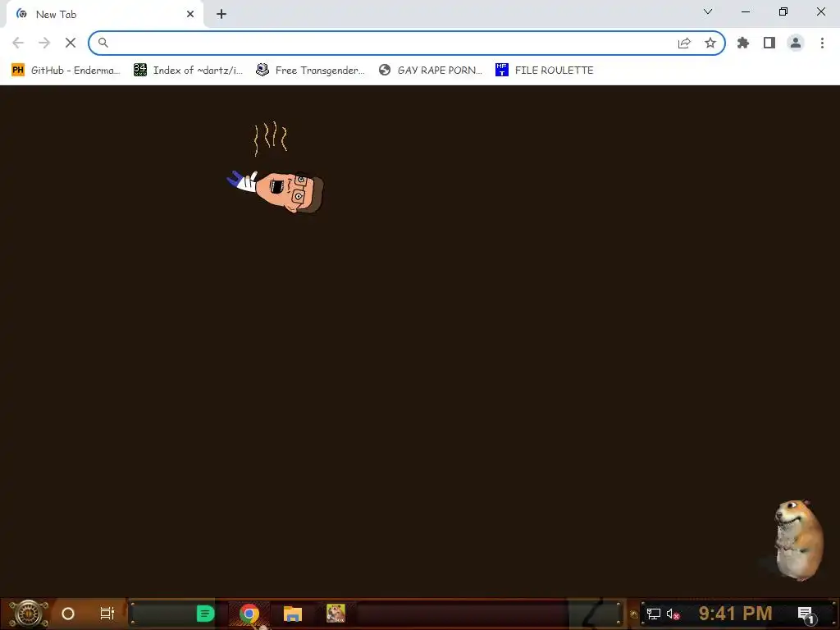The image size is (840, 630).
Task: Open a new tab with plus button
Action: coord(221,15)
